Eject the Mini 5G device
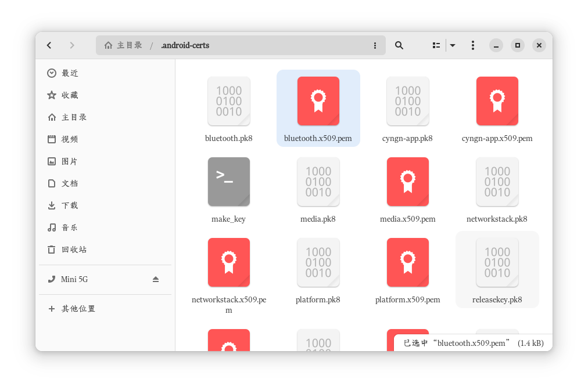Image resolution: width=588 pixels, height=390 pixels. pos(156,279)
